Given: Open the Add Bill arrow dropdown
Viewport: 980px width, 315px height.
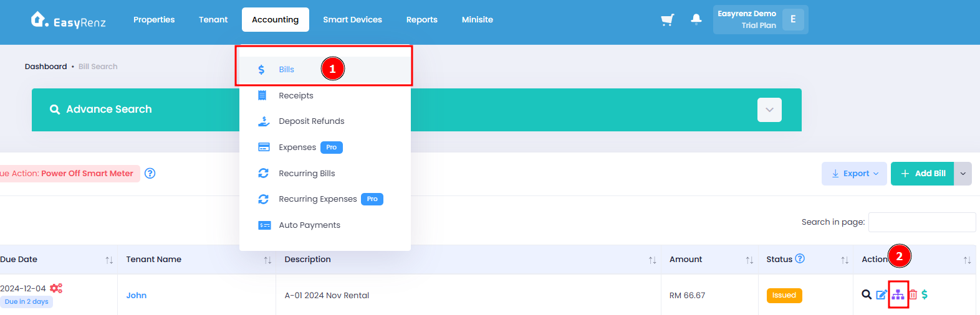Looking at the screenshot, I should 963,174.
